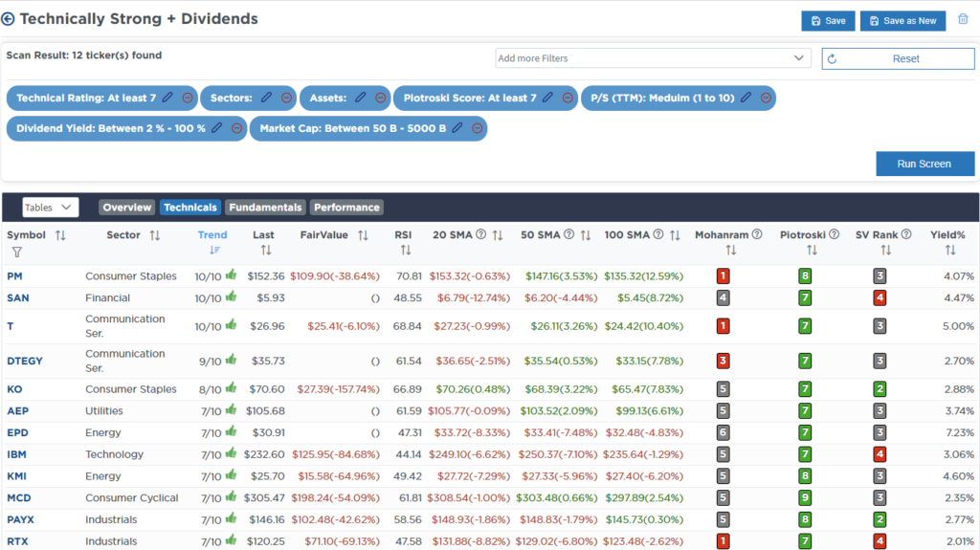Switch to the Overview tab
This screenshot has height=550, width=980.
127,208
